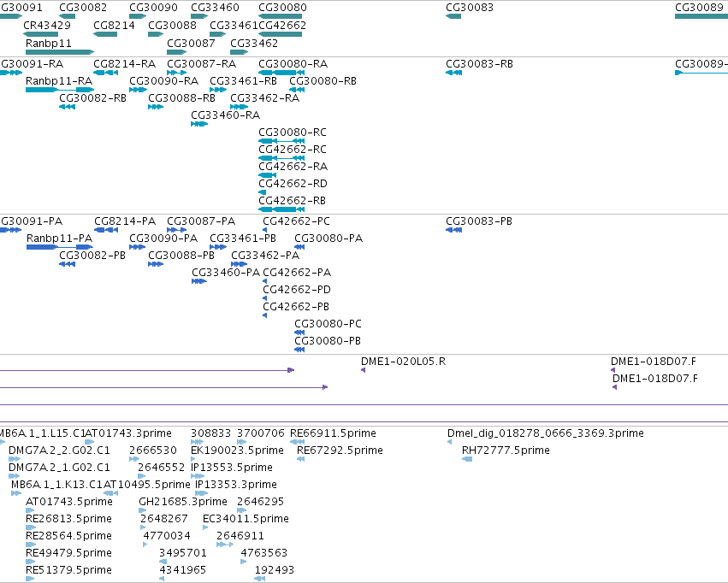Open the GH21685.3prime EST label
The width and height of the screenshot is (728, 583).
click(183, 502)
